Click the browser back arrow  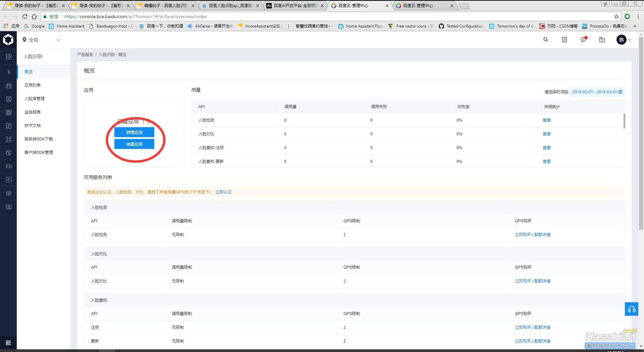click(6, 16)
